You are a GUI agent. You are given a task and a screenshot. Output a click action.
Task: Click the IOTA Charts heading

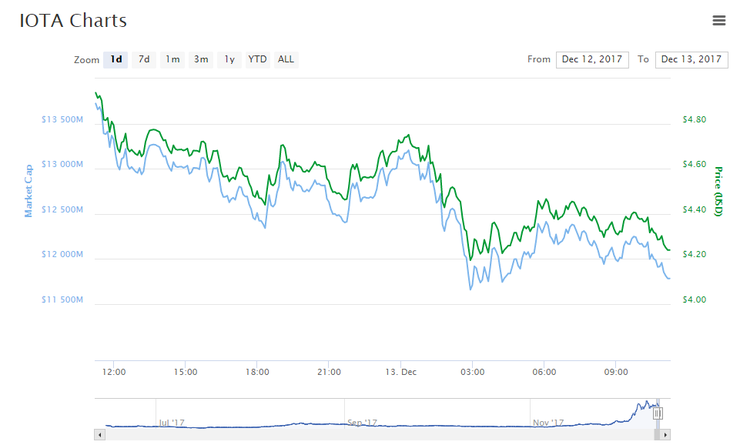pos(73,20)
